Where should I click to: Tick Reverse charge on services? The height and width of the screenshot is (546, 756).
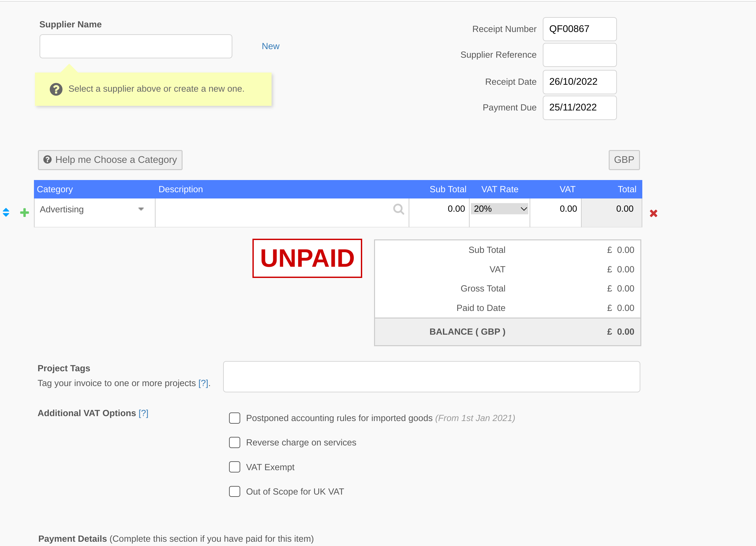click(x=235, y=442)
